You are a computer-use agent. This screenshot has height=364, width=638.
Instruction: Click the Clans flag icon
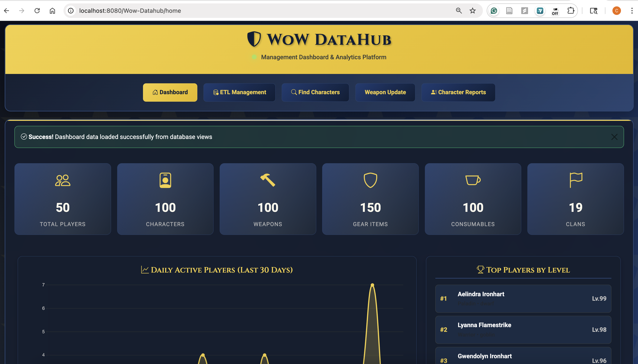576,180
